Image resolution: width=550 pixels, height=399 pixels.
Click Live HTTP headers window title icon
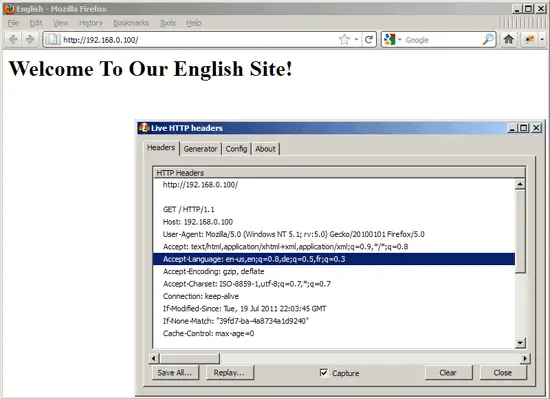pyautogui.click(x=144, y=128)
